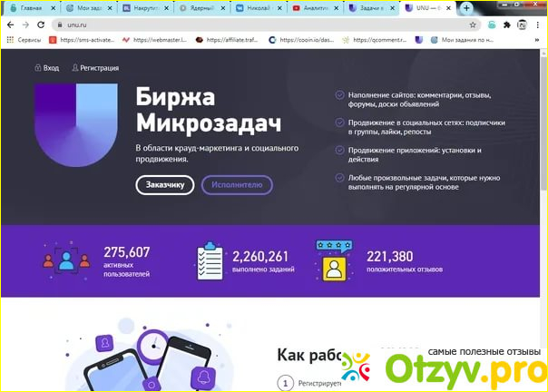548x392 pixels.
Task: Bookmark this page with the star icon
Action: (x=473, y=24)
